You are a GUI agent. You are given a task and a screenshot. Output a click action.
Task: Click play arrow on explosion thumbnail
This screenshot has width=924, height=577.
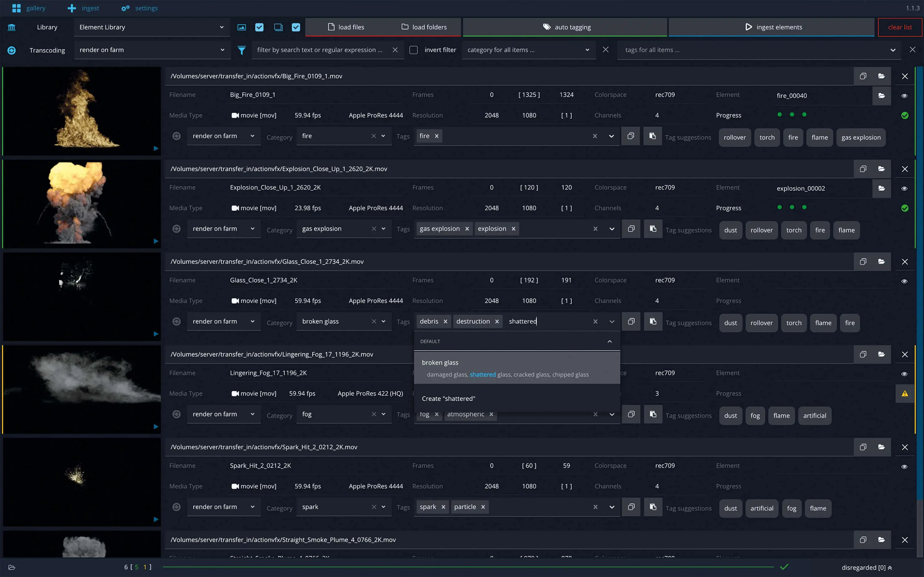coord(156,241)
